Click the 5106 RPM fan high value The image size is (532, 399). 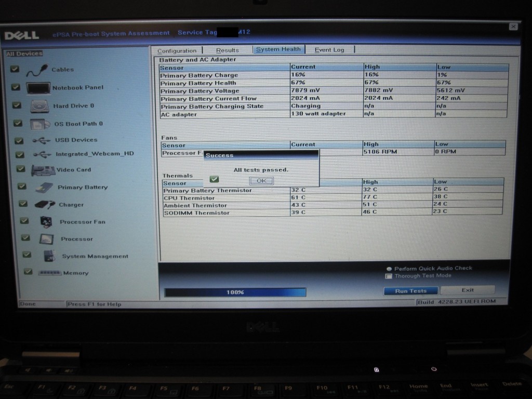point(380,152)
